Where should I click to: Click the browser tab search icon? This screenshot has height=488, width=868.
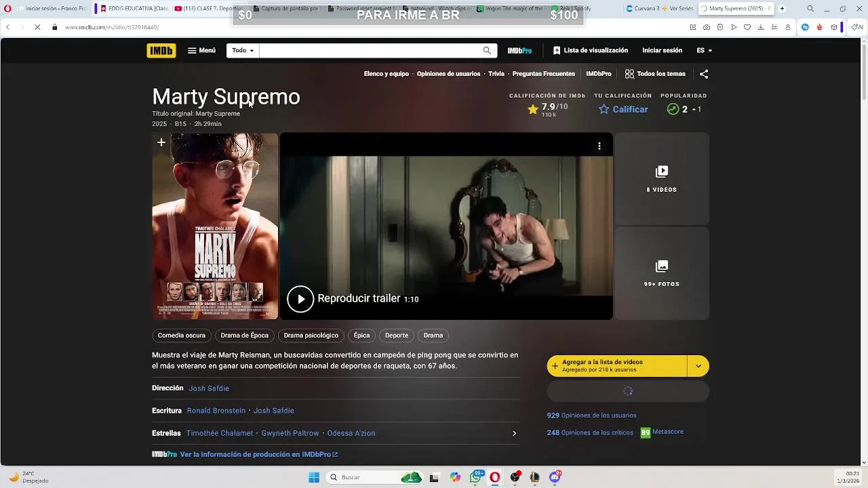[810, 9]
